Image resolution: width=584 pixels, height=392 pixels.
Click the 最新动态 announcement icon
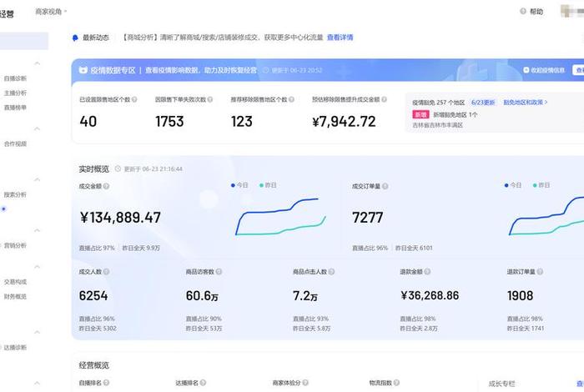(x=75, y=38)
